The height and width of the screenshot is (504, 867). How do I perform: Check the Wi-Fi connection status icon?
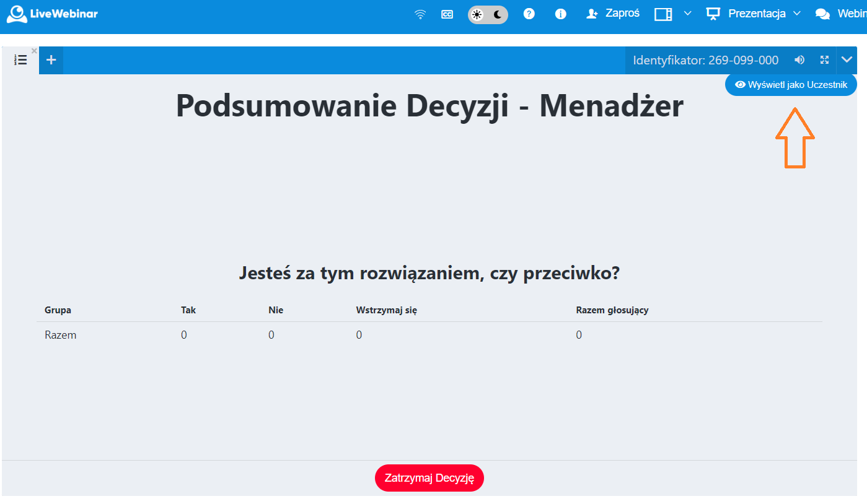[420, 14]
